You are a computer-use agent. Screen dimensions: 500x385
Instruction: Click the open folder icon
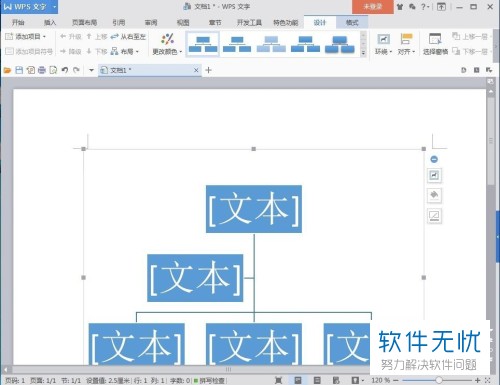tap(7, 70)
